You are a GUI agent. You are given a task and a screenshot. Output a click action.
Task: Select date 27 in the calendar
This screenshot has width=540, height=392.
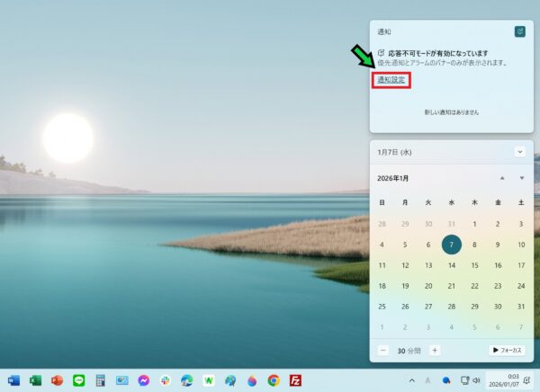click(428, 307)
